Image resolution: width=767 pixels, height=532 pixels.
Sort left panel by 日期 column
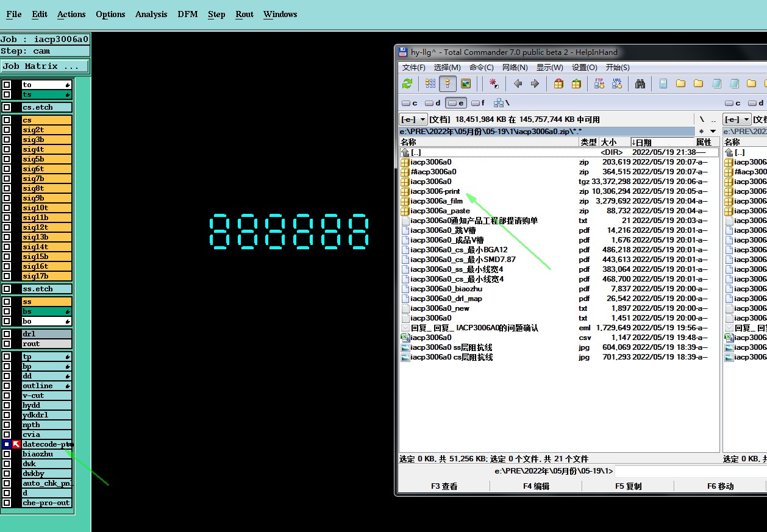(662, 142)
